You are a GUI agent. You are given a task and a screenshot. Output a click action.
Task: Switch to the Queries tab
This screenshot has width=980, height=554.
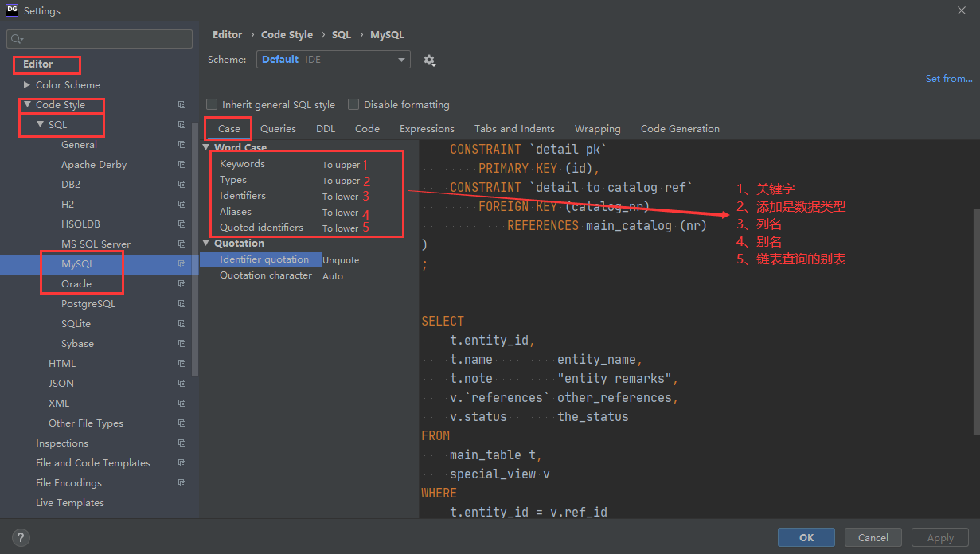[278, 128]
